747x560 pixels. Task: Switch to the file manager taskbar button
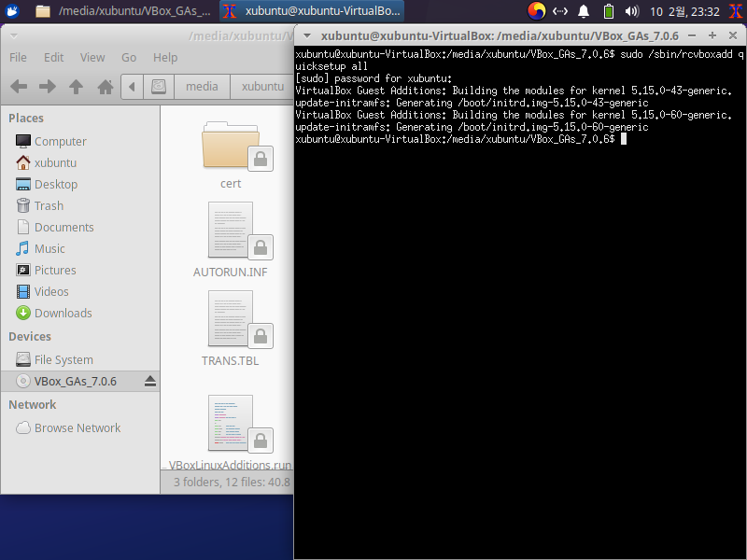point(123,11)
